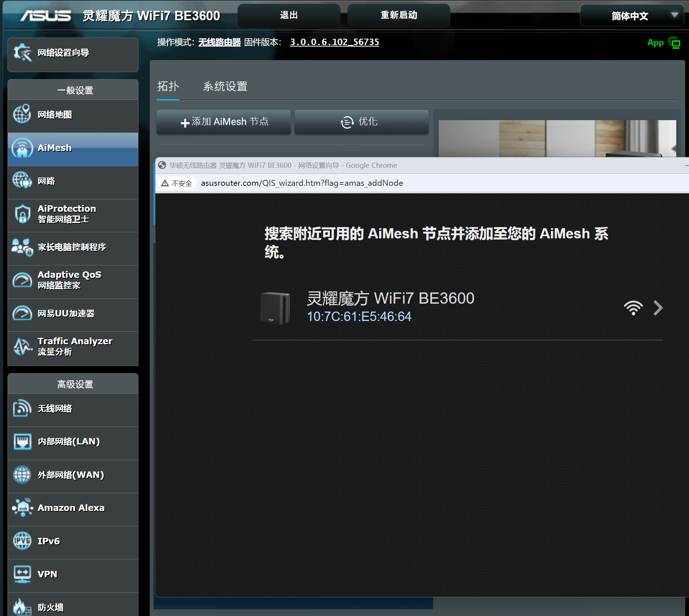689x616 pixels.
Task: Click the site info icon beside 不安全
Action: point(165,183)
